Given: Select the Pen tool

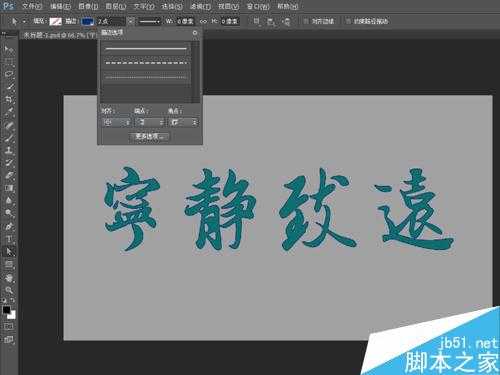Looking at the screenshot, I should click(9, 226).
